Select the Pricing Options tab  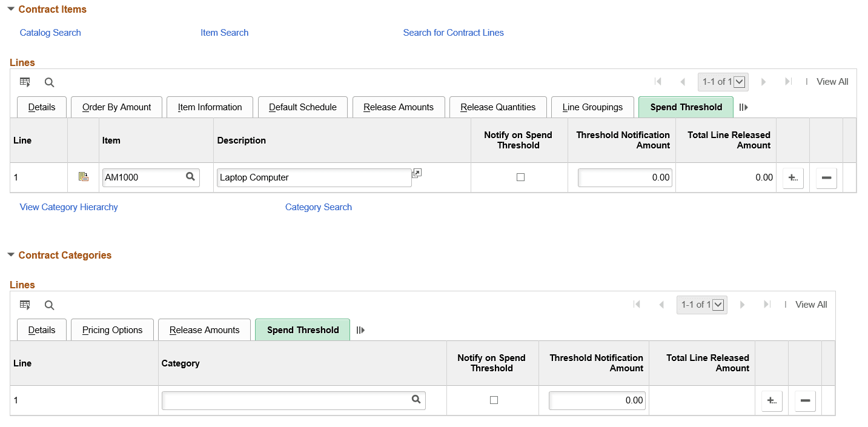point(112,329)
